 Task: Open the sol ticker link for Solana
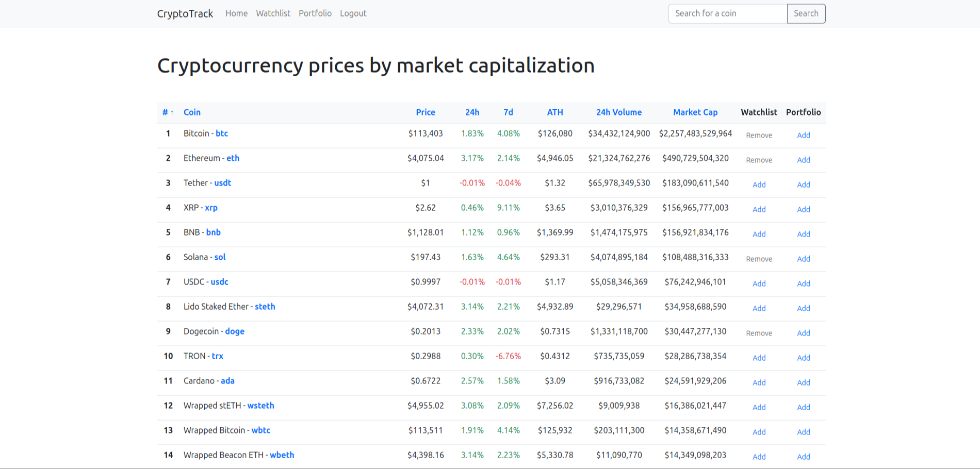220,257
